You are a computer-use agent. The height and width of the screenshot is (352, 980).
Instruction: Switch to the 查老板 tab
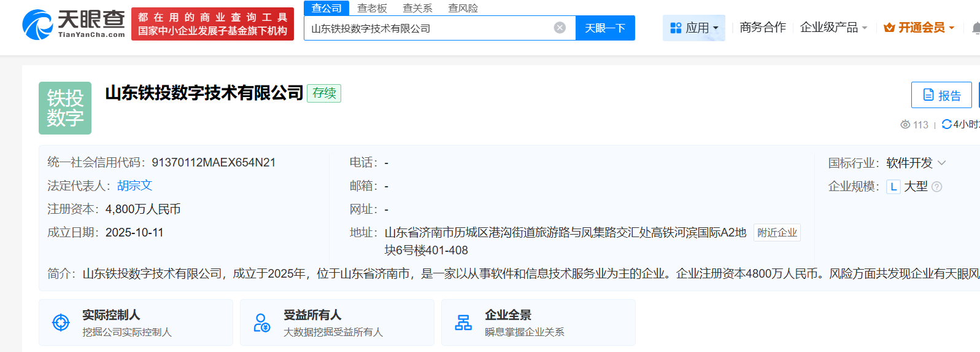[372, 8]
